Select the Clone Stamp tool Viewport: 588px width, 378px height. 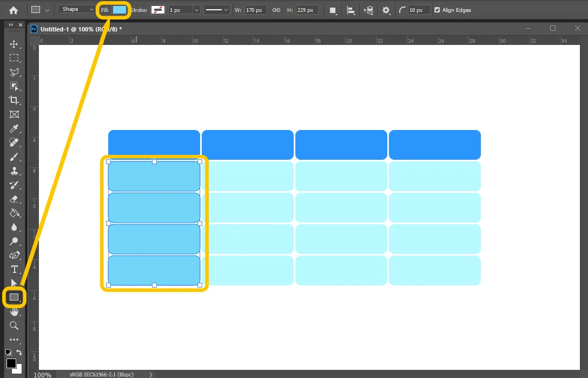(14, 171)
